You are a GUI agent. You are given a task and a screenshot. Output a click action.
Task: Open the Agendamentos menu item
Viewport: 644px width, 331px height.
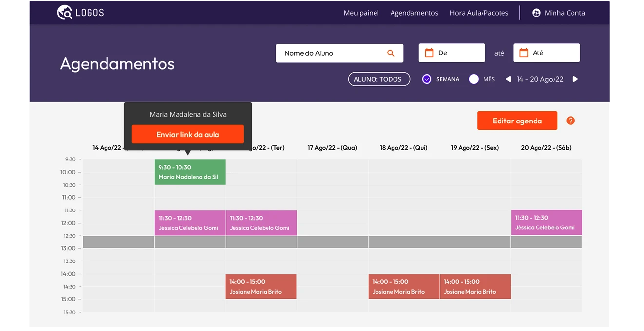[x=414, y=13]
